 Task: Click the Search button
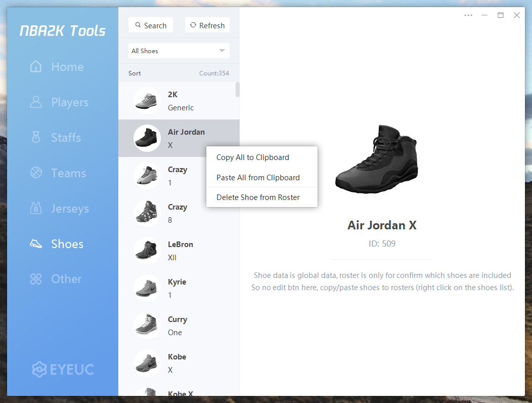[x=151, y=25]
